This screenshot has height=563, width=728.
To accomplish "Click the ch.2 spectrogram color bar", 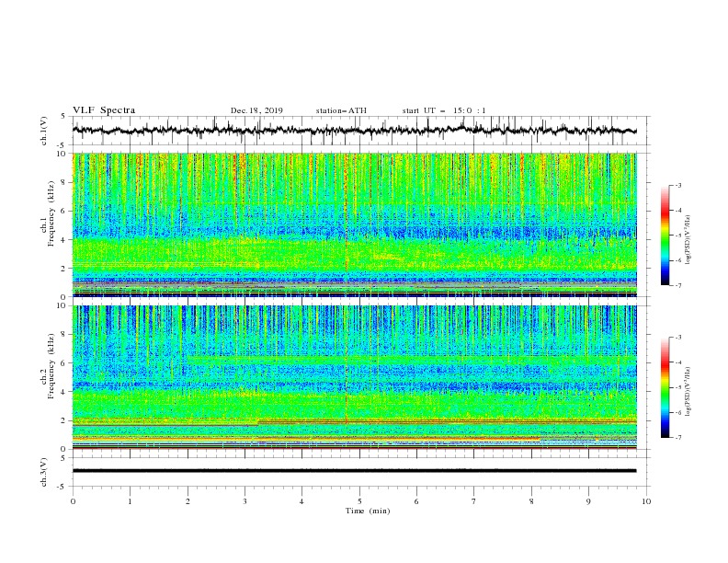I will 665,387.
